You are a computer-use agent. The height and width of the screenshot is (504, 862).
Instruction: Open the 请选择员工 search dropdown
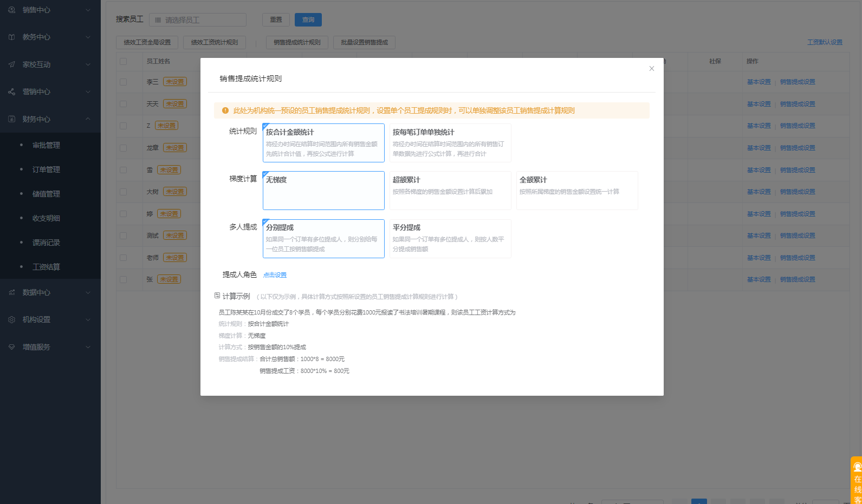coord(198,20)
